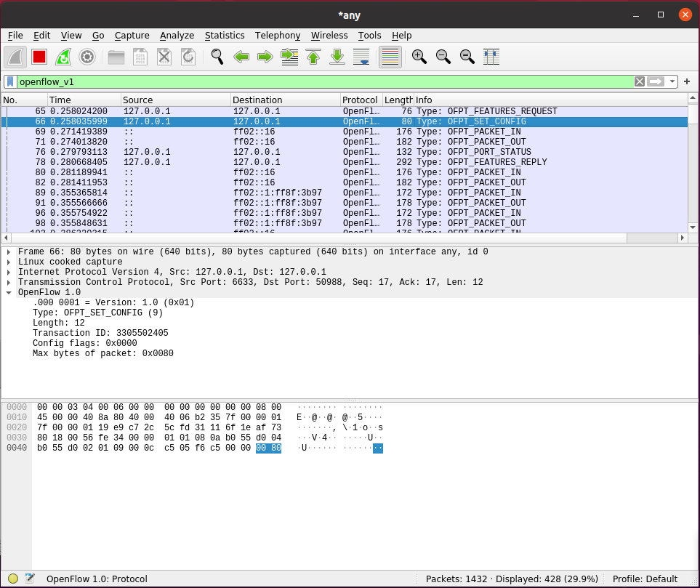The image size is (700, 588).
Task: Apply the display filter arrow button
Action: [x=656, y=81]
